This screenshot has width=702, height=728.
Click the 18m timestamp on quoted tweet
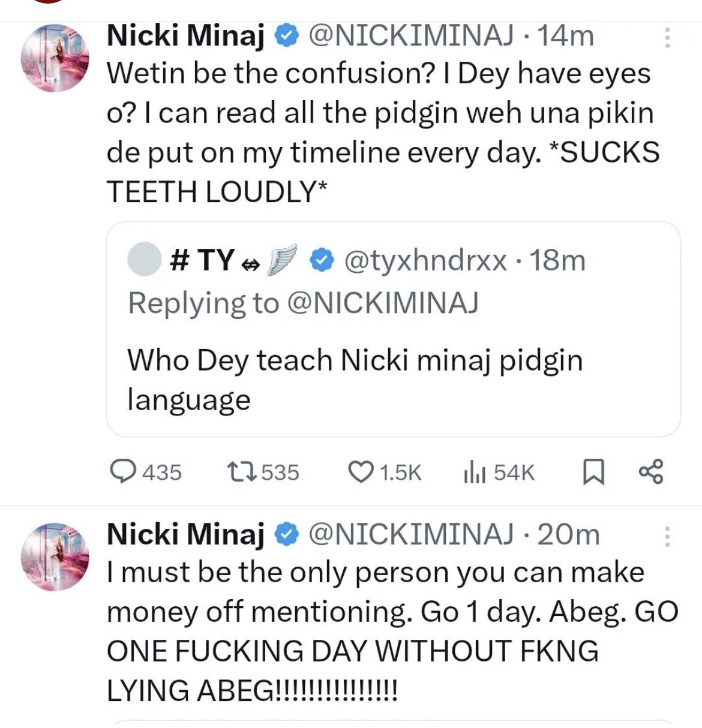[x=557, y=260]
